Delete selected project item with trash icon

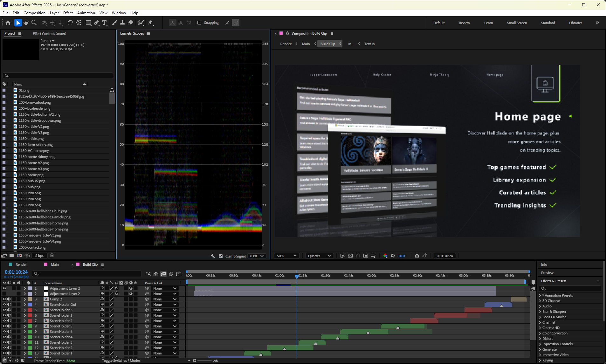52,256
